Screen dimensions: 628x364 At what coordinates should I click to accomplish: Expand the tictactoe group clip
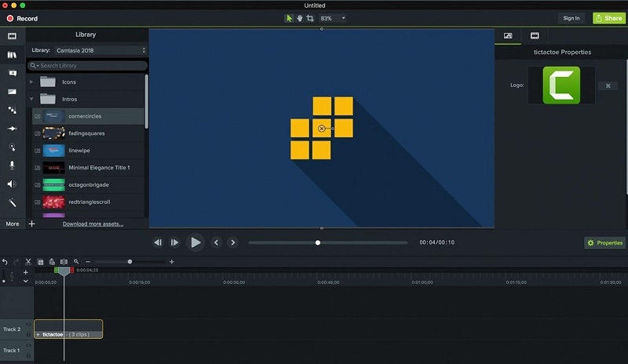[x=38, y=334]
